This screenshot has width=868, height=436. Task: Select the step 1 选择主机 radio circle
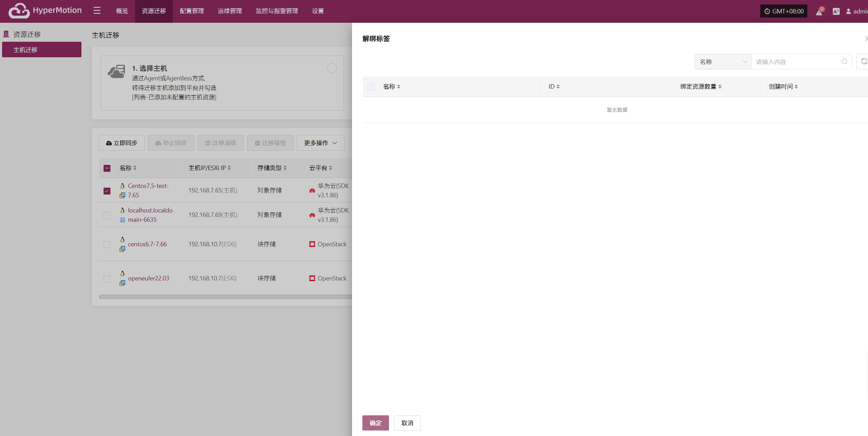(x=332, y=68)
